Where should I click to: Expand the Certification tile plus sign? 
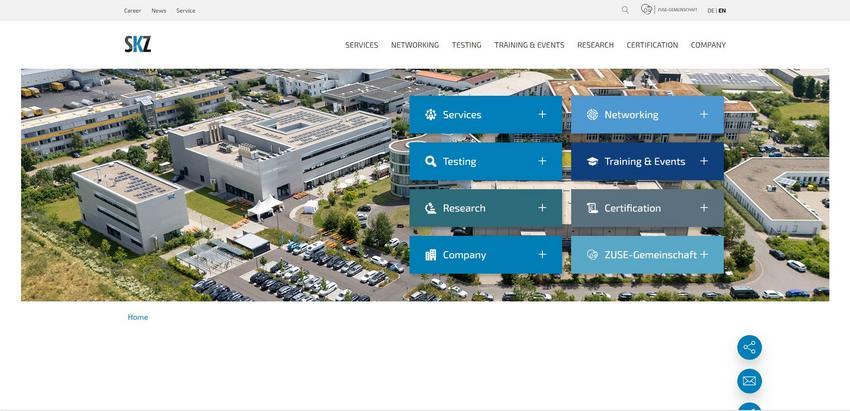(704, 208)
